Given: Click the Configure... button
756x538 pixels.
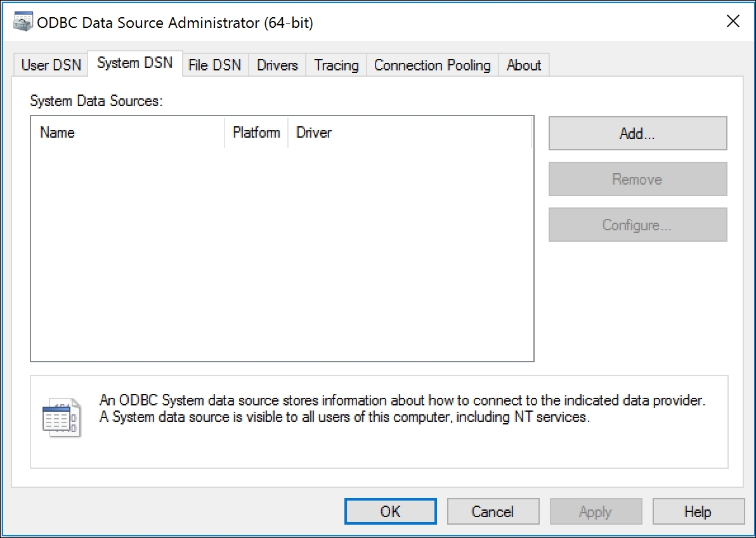Looking at the screenshot, I should coord(637,225).
